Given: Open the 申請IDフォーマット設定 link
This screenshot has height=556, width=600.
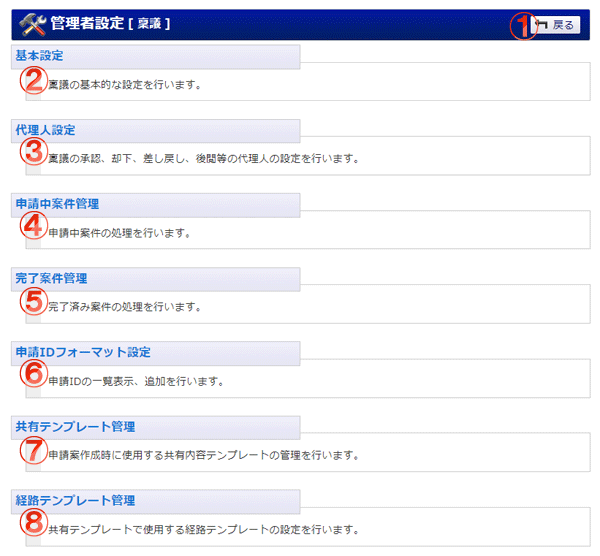Looking at the screenshot, I should pos(83,352).
